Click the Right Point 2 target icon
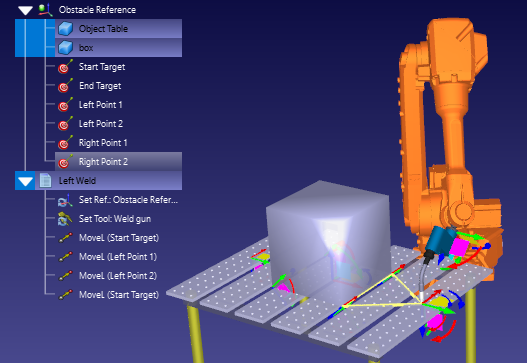Viewport: 527px width, 363px height. [65, 162]
